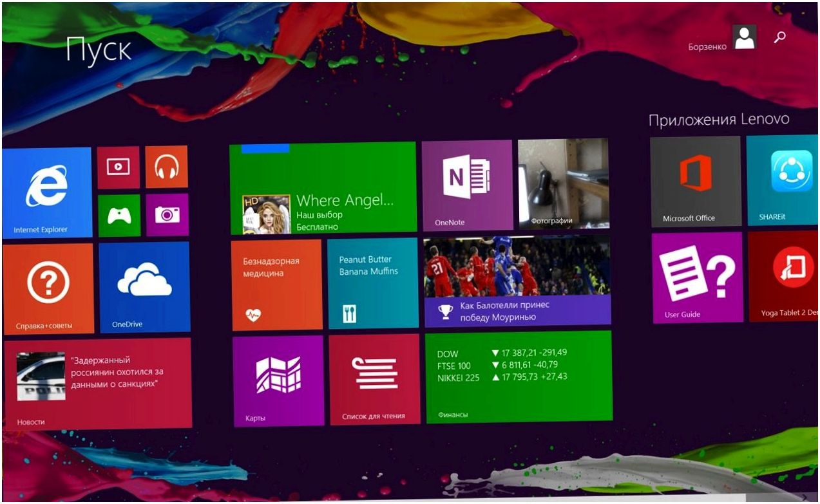The height and width of the screenshot is (504, 820).
Task: Open the Peanut Butter Banana Muffins tile
Action: coord(373,283)
